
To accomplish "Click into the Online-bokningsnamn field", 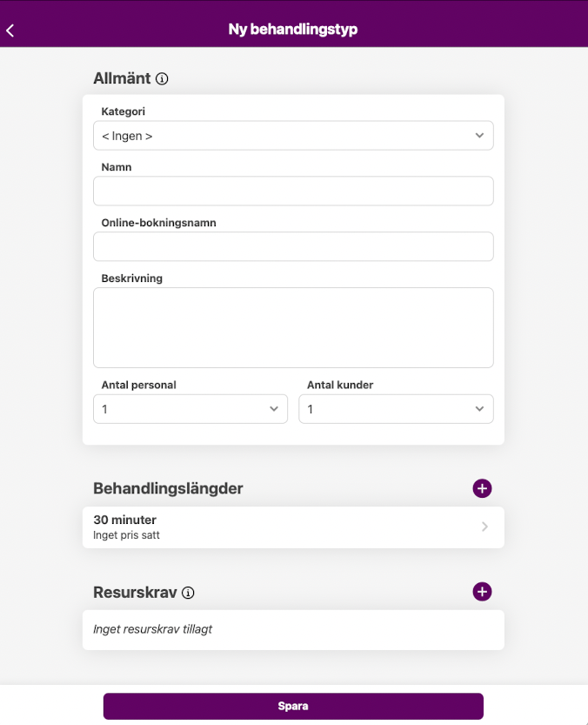I will coord(293,247).
